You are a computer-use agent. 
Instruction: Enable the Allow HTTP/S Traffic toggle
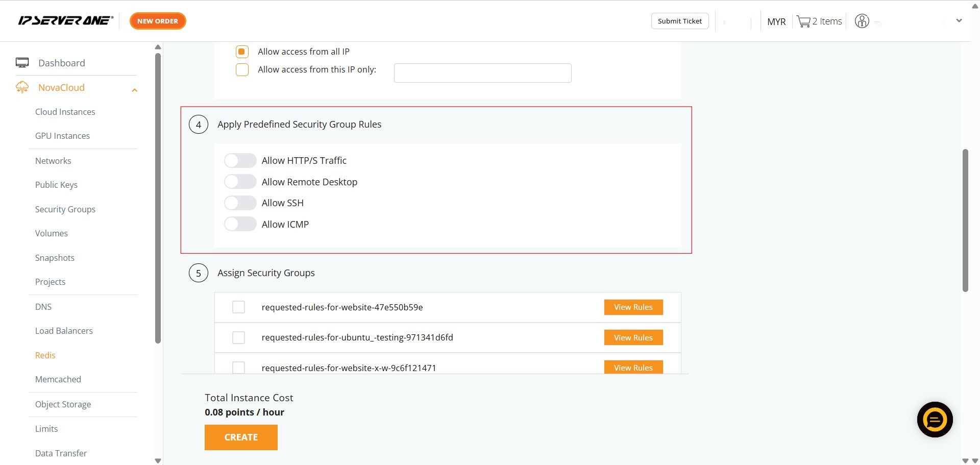click(x=240, y=161)
